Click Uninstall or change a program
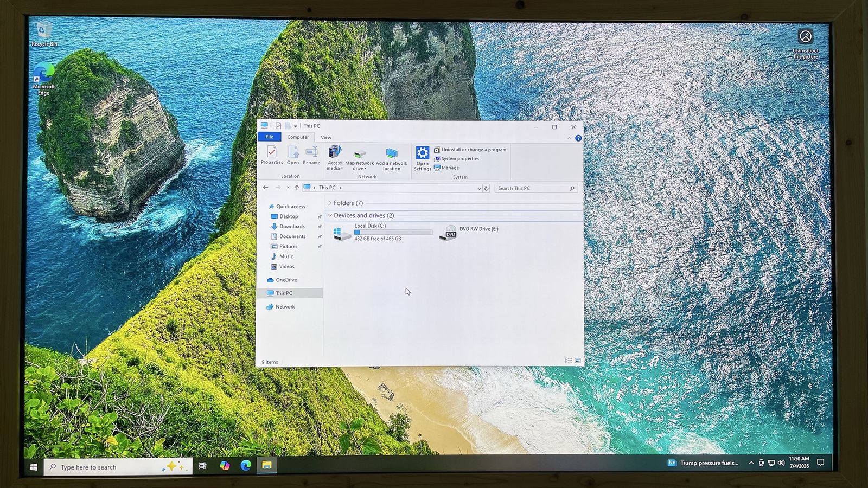Screen dimensions: 868x488 click(x=470, y=150)
